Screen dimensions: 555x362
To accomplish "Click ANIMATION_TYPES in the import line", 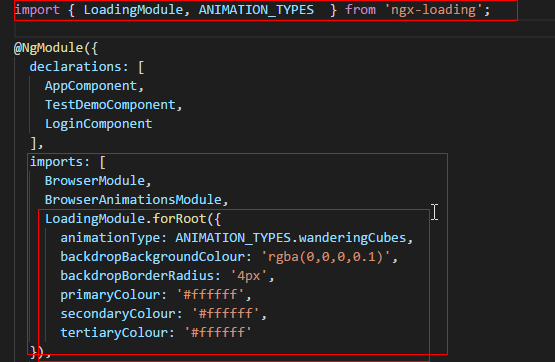I will (x=256, y=10).
